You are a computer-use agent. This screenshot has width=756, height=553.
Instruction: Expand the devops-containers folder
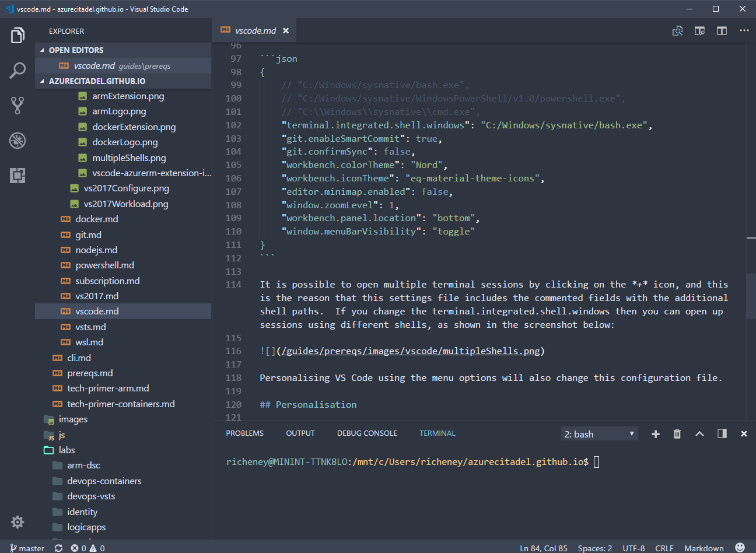(123, 481)
